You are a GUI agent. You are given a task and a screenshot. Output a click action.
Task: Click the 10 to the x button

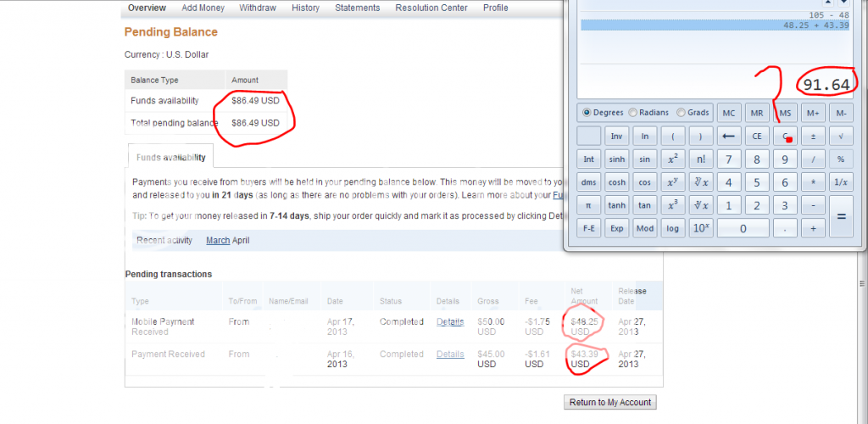coord(700,228)
